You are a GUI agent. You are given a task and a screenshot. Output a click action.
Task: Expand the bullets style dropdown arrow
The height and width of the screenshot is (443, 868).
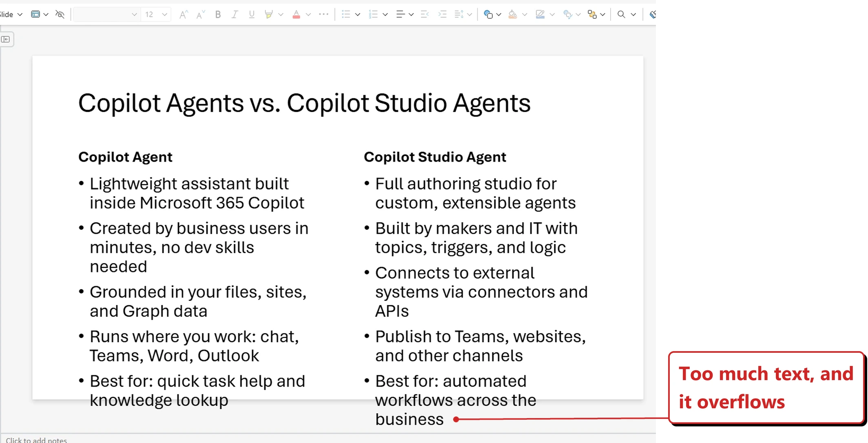(358, 14)
